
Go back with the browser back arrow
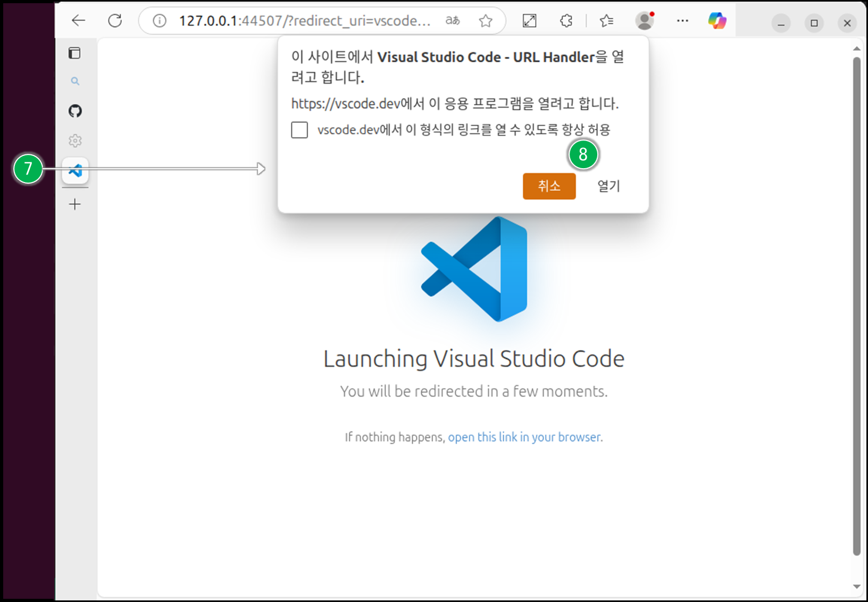pyautogui.click(x=79, y=21)
